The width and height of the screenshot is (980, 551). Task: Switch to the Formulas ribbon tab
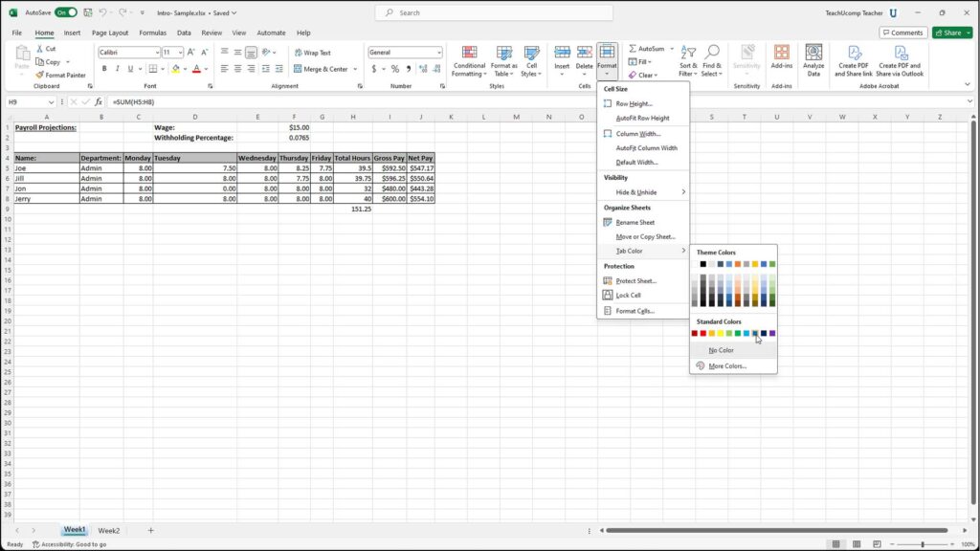152,32
